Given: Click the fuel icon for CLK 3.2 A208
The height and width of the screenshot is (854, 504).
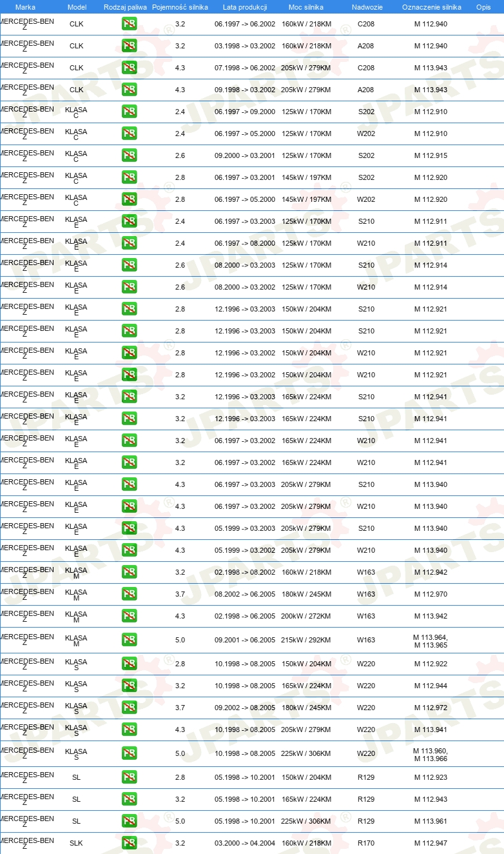Looking at the screenshot, I should [x=130, y=46].
